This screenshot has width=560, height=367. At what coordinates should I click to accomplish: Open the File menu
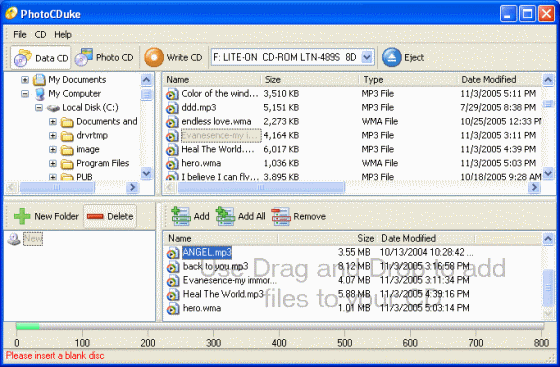20,35
